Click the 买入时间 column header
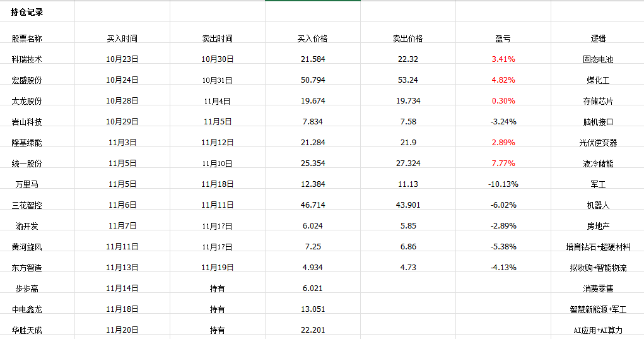Image resolution: width=644 pixels, height=339 pixels. [122, 39]
